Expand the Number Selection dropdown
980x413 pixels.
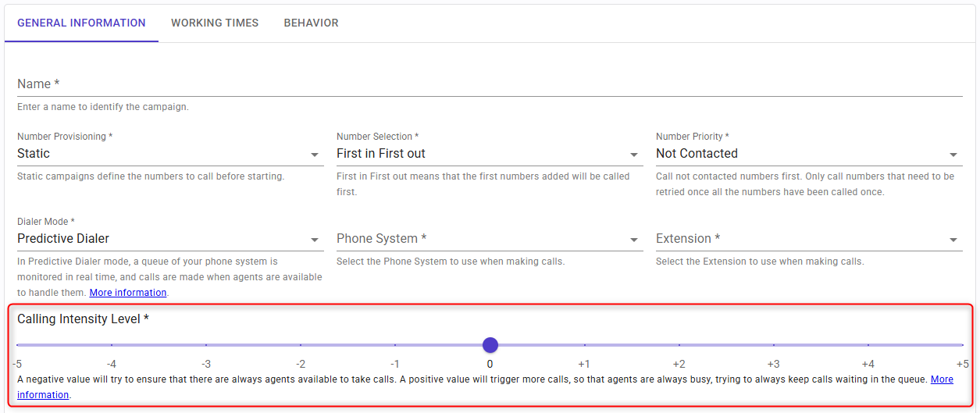click(489, 154)
